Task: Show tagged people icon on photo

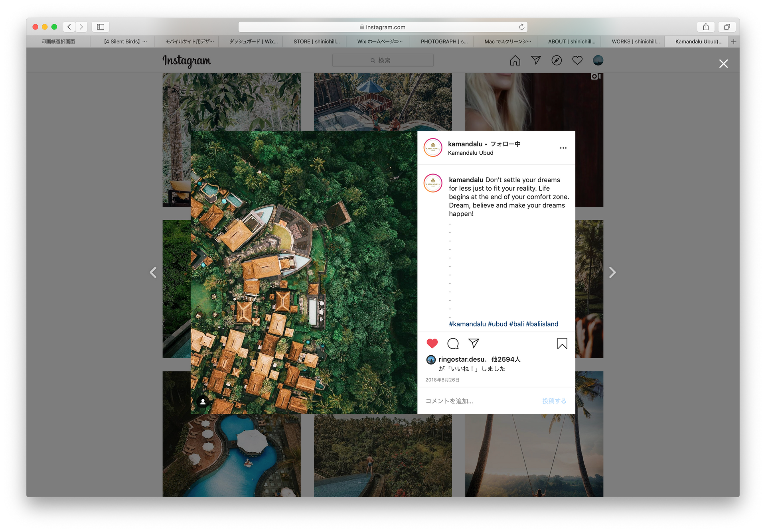Action: click(x=203, y=402)
